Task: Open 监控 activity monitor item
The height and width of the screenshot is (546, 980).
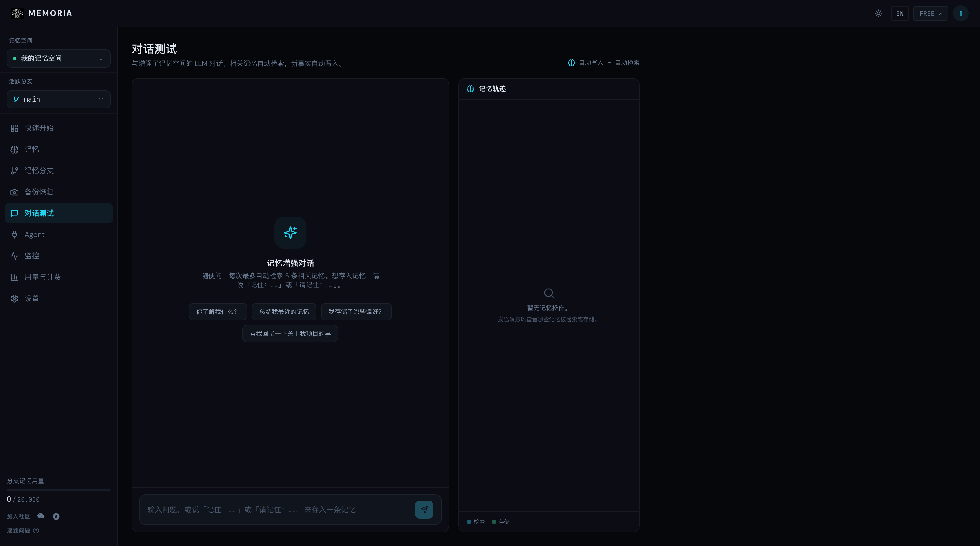Action: 59,256
